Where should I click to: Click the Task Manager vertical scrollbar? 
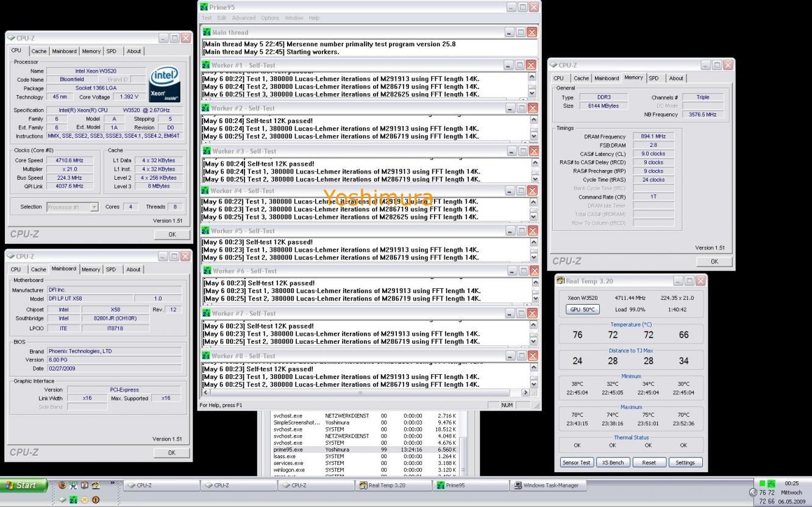coord(463,443)
